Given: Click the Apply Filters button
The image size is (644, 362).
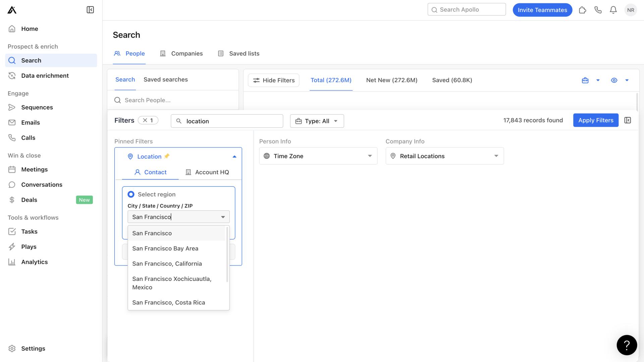Looking at the screenshot, I should coord(595,120).
